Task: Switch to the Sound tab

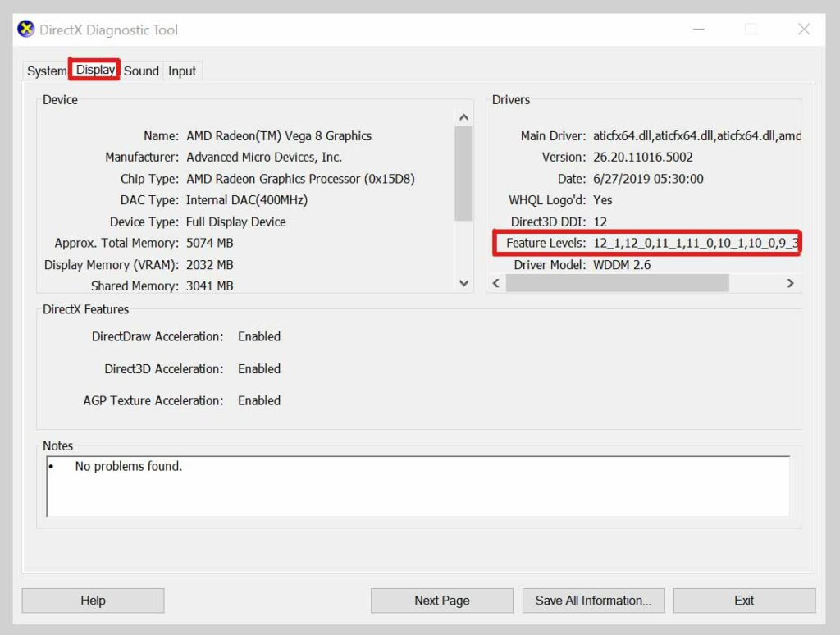Action: click(x=141, y=71)
